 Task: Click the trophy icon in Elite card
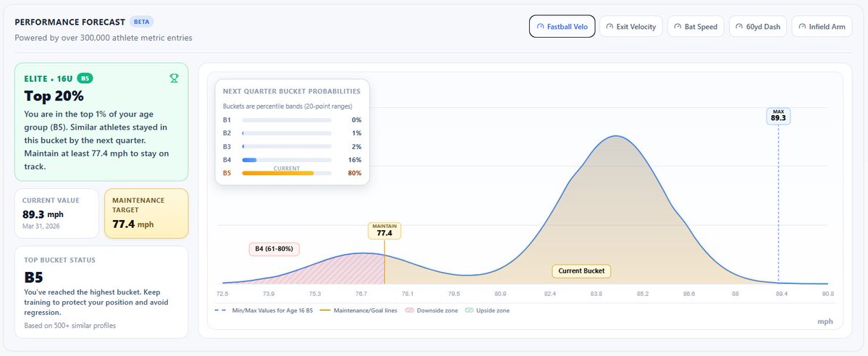click(x=174, y=79)
